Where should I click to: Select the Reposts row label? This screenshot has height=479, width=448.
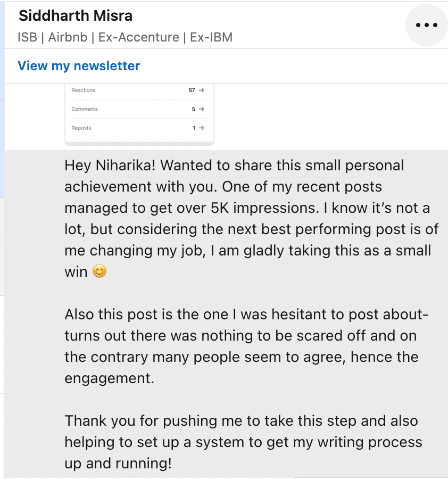[81, 128]
